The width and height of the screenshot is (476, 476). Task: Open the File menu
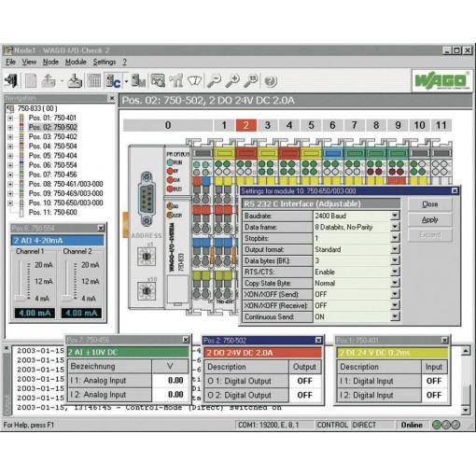[10, 62]
